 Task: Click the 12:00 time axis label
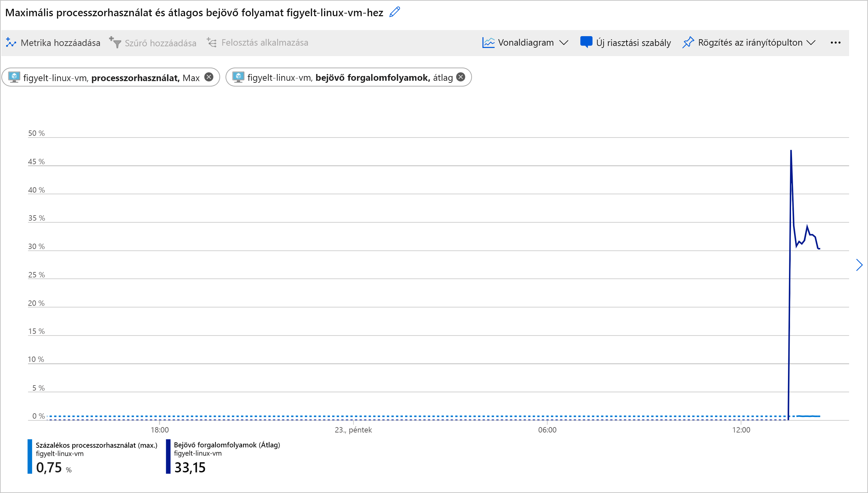point(741,430)
